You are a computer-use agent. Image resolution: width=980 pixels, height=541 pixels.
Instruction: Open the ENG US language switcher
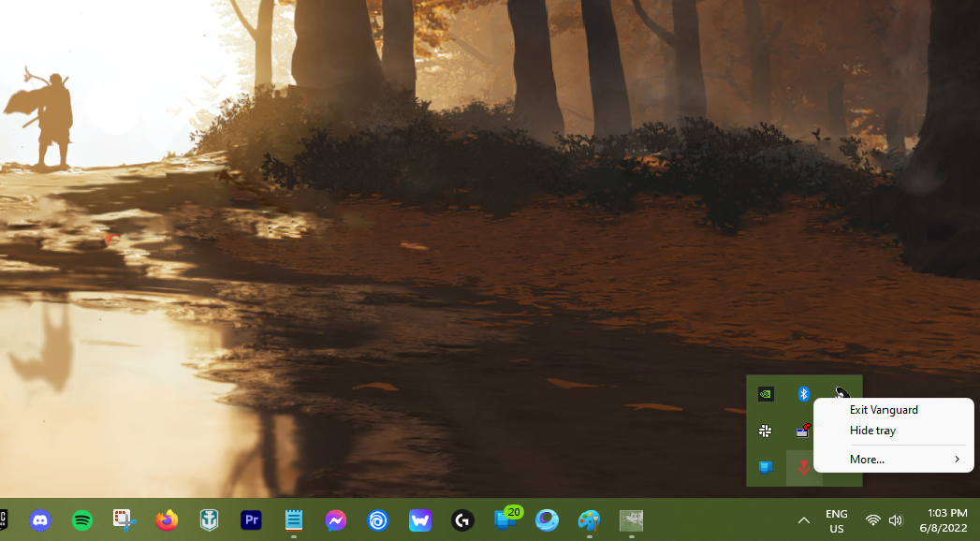tap(837, 521)
